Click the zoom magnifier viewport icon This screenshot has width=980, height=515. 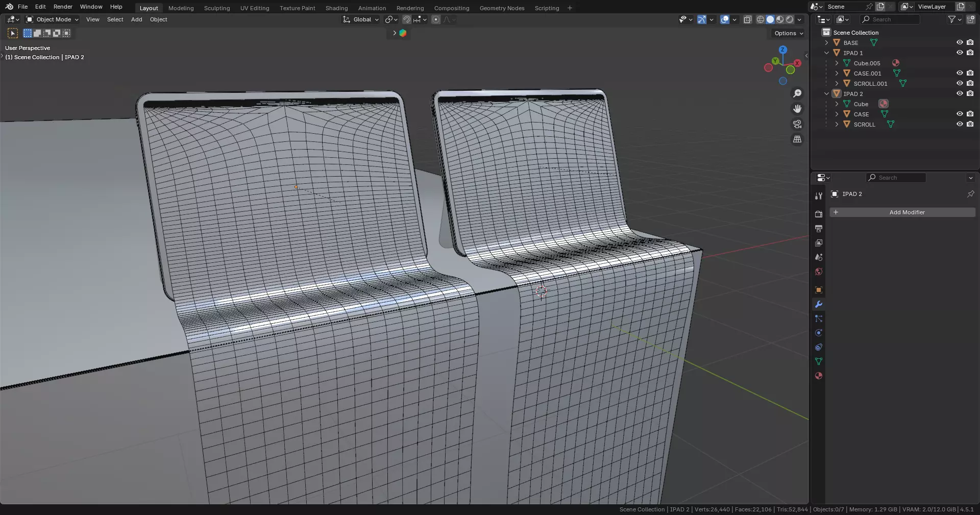tap(797, 93)
